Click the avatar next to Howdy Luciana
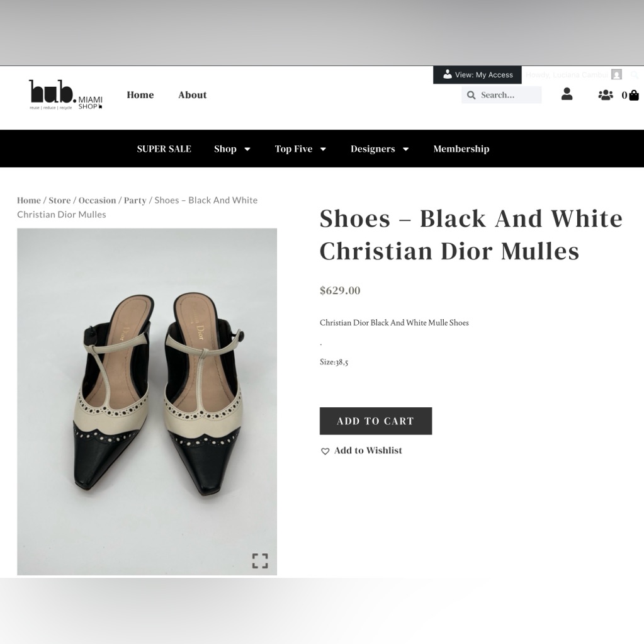 pyautogui.click(x=616, y=74)
